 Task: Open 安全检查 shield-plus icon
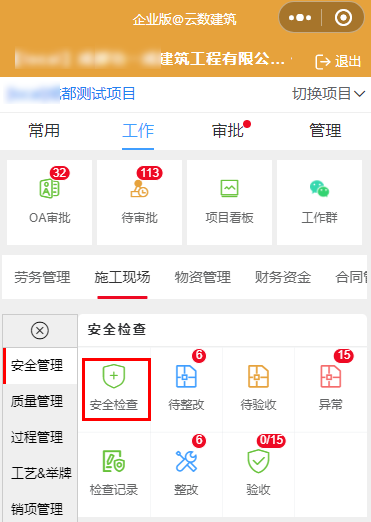pos(114,376)
